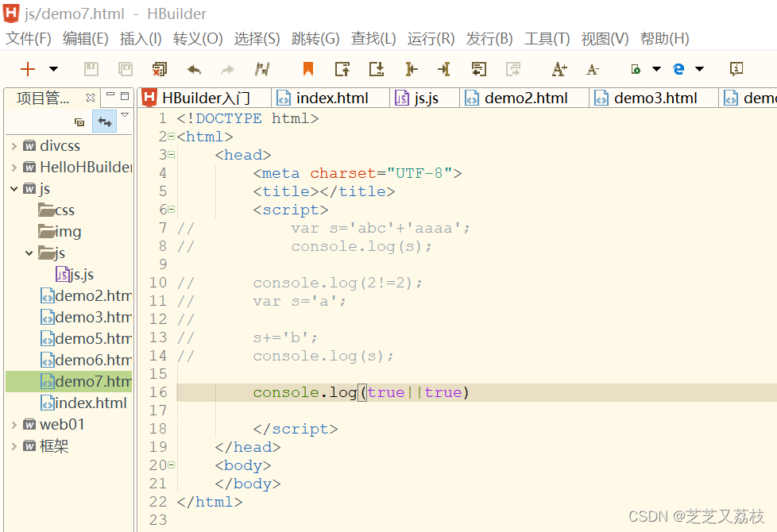Switch to demo3.html editor tab
Image resolution: width=777 pixels, height=532 pixels.
(x=654, y=98)
